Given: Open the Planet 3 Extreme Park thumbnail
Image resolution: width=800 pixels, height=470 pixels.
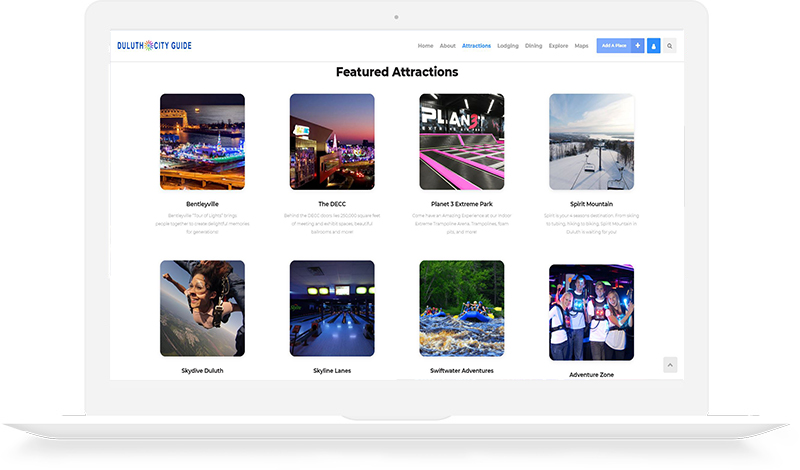Looking at the screenshot, I should coord(462,142).
